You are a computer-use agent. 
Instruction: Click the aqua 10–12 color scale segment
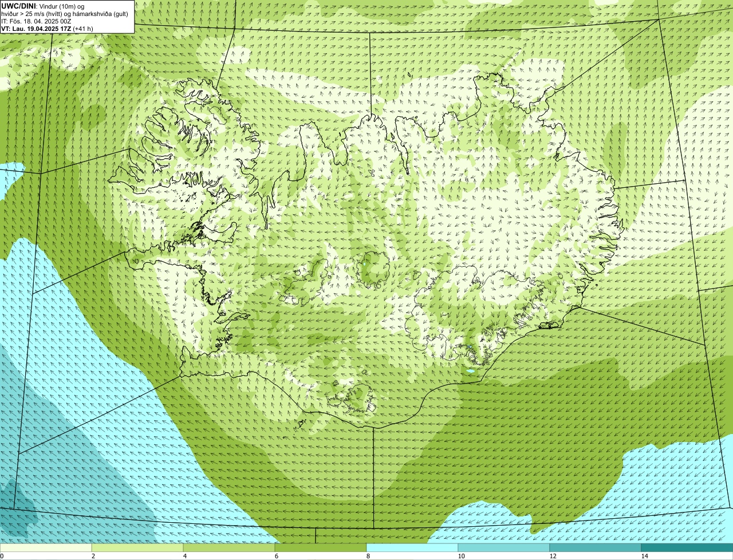tap(504, 547)
